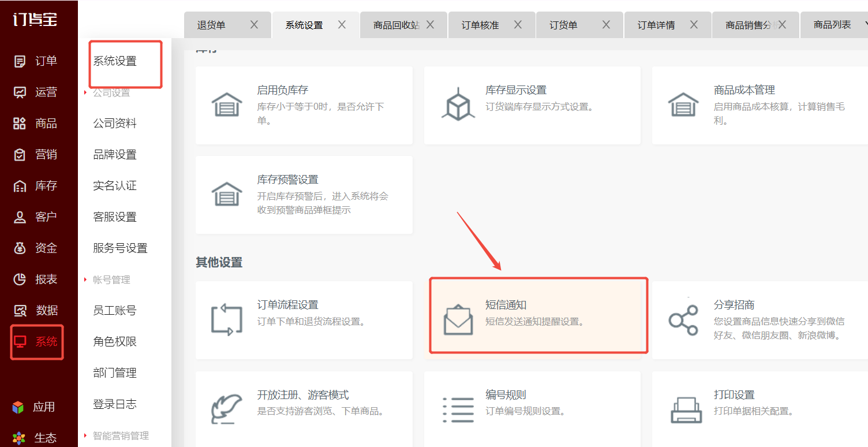Open 品牌设置 in the side menu

point(115,155)
